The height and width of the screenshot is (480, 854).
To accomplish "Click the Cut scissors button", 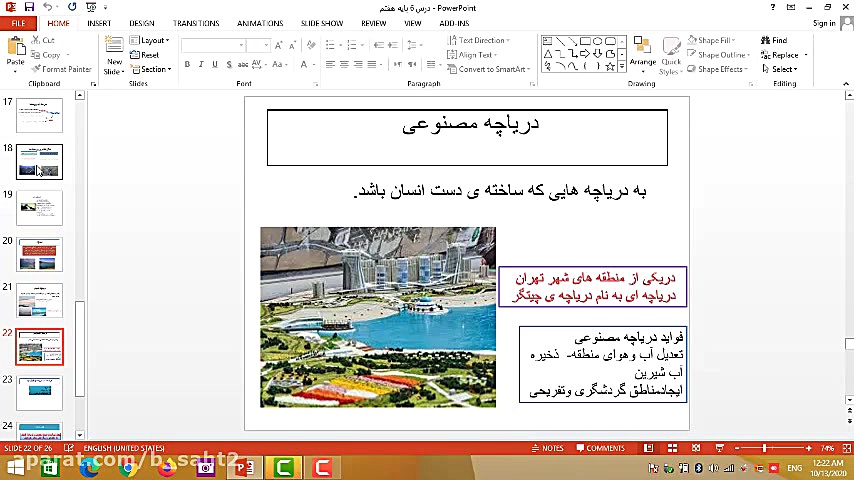I will 44,40.
